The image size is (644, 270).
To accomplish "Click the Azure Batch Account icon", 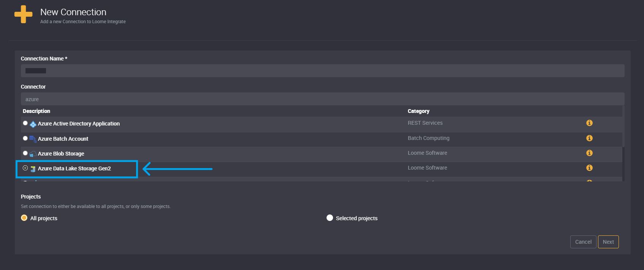I will click(x=33, y=139).
